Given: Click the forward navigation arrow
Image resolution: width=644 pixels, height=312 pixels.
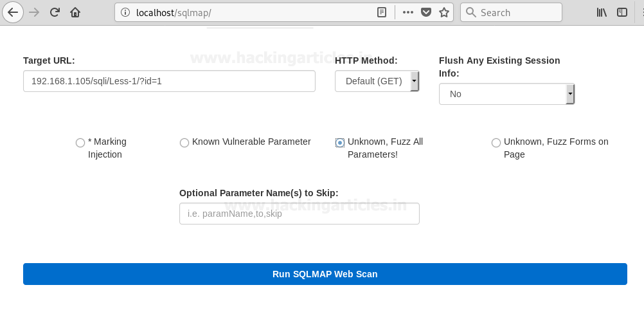Looking at the screenshot, I should [x=34, y=12].
